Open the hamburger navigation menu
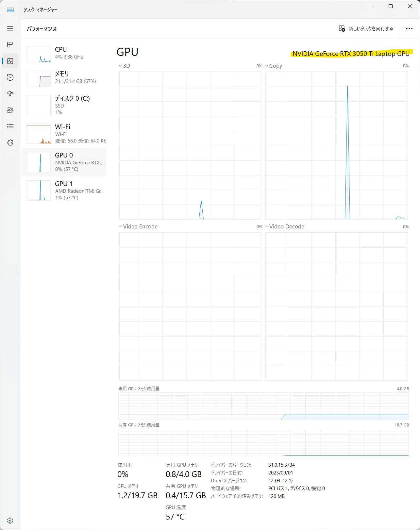Viewport: 420px width, 530px height. tap(10, 28)
